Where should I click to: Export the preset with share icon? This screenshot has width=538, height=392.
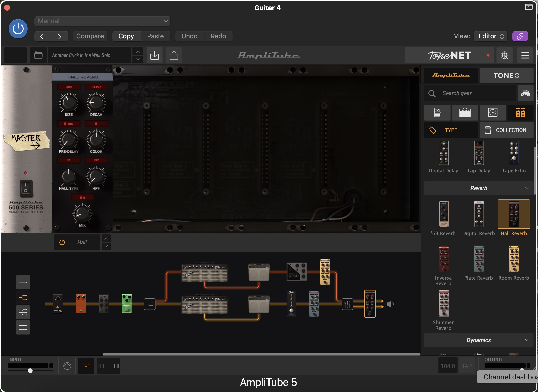pos(174,55)
